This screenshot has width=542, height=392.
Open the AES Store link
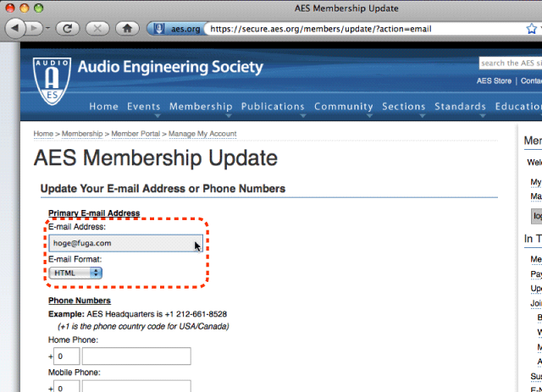(x=494, y=81)
